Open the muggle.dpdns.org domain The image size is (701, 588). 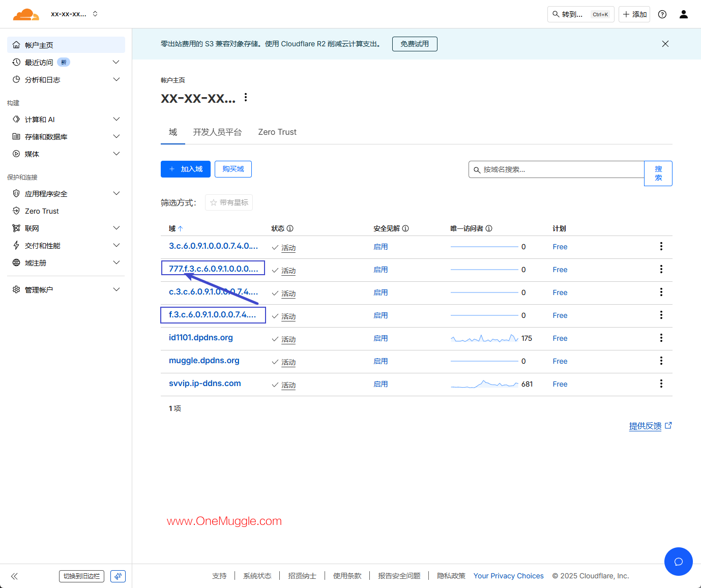tap(204, 361)
